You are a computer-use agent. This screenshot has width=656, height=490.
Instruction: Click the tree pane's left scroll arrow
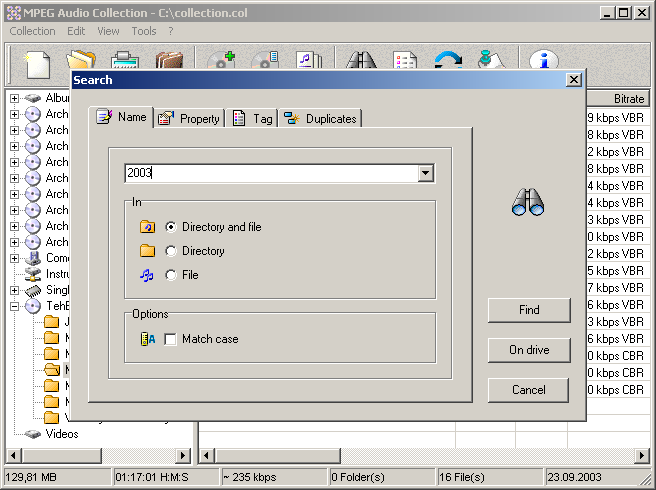[14, 455]
